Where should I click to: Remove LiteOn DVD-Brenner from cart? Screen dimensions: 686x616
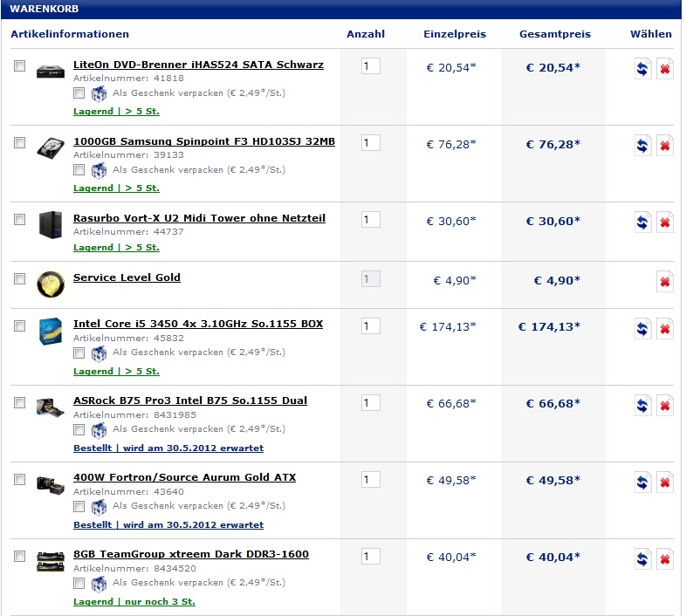664,69
